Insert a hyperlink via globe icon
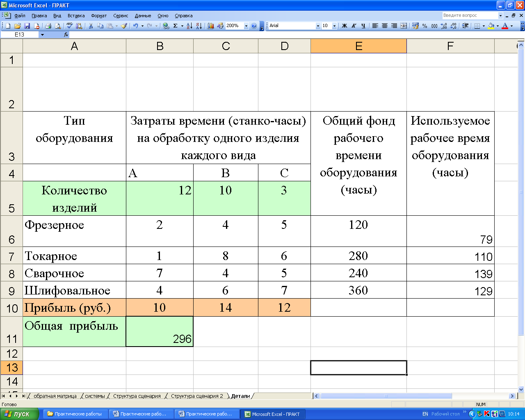This screenshot has width=525, height=420. pyautogui.click(x=166, y=26)
